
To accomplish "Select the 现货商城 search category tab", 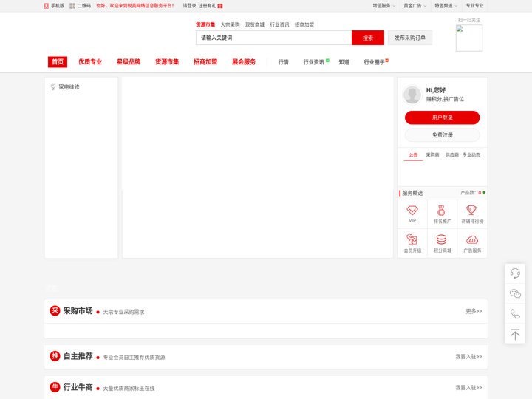I will [255, 25].
